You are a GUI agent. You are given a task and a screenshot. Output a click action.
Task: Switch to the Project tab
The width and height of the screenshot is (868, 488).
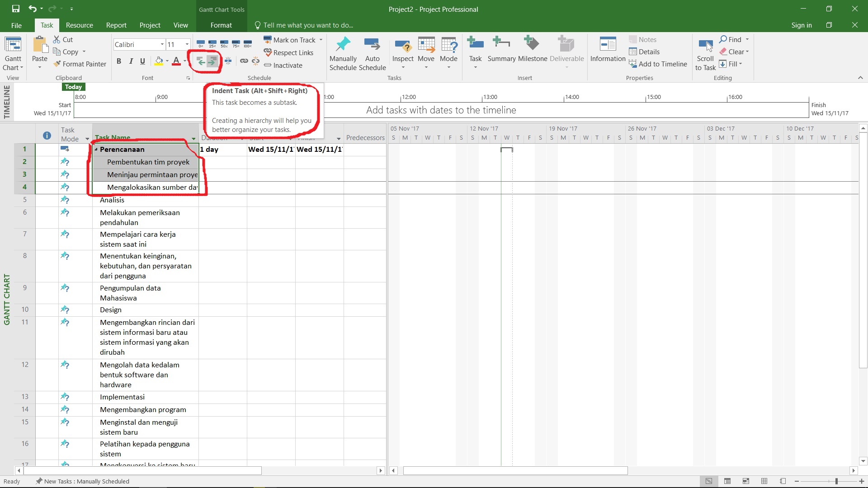pos(150,25)
